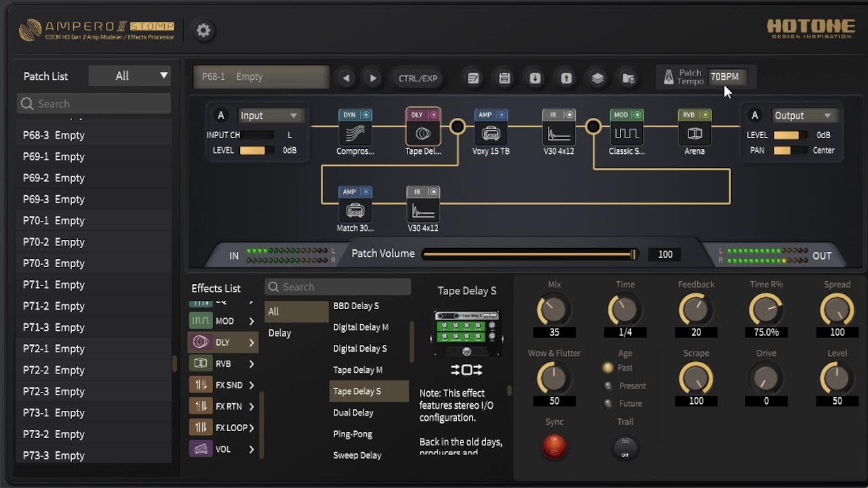Toggle the Tape Delay block power button

(x=434, y=115)
